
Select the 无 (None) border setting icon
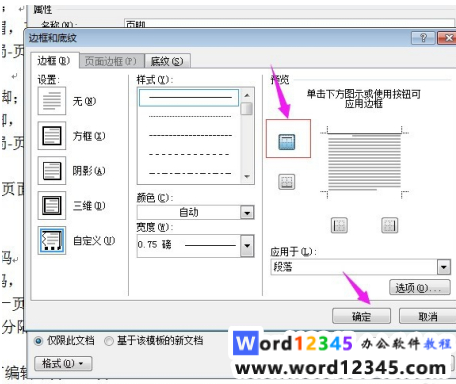[52, 101]
